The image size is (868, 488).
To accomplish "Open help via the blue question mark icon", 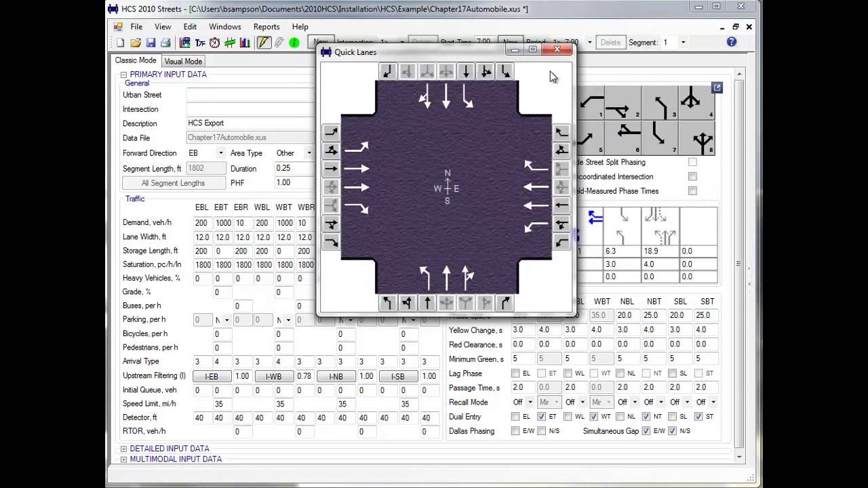I will coord(732,42).
